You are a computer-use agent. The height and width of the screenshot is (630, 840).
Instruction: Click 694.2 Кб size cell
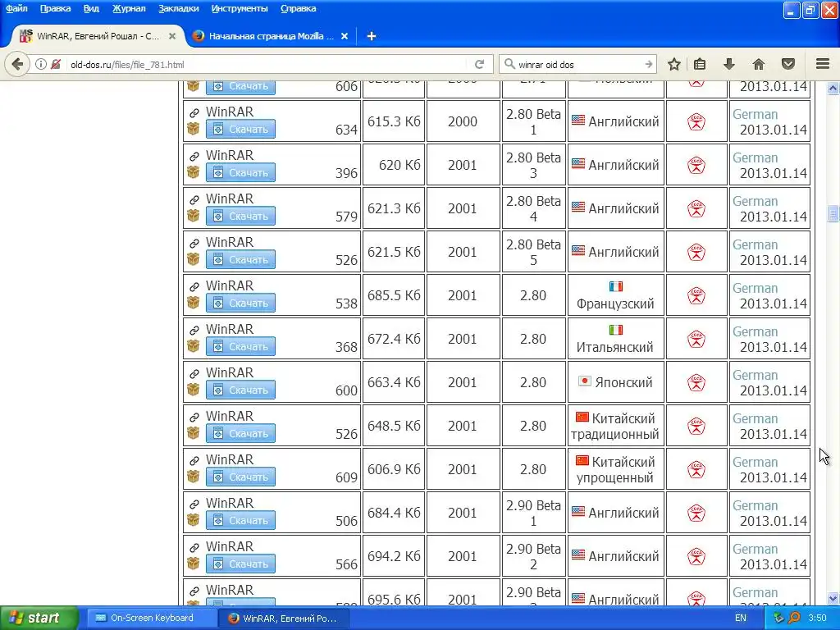pos(394,556)
